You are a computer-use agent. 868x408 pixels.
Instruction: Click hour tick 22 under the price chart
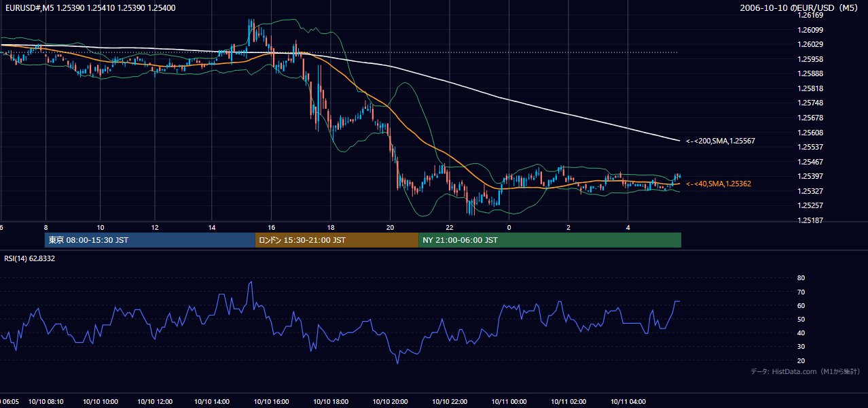pyautogui.click(x=450, y=227)
